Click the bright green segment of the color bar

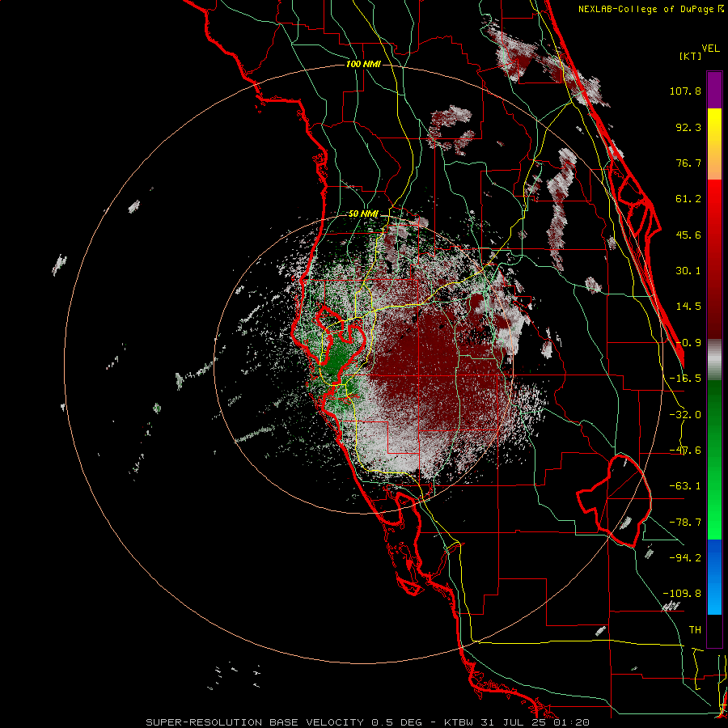(x=714, y=459)
